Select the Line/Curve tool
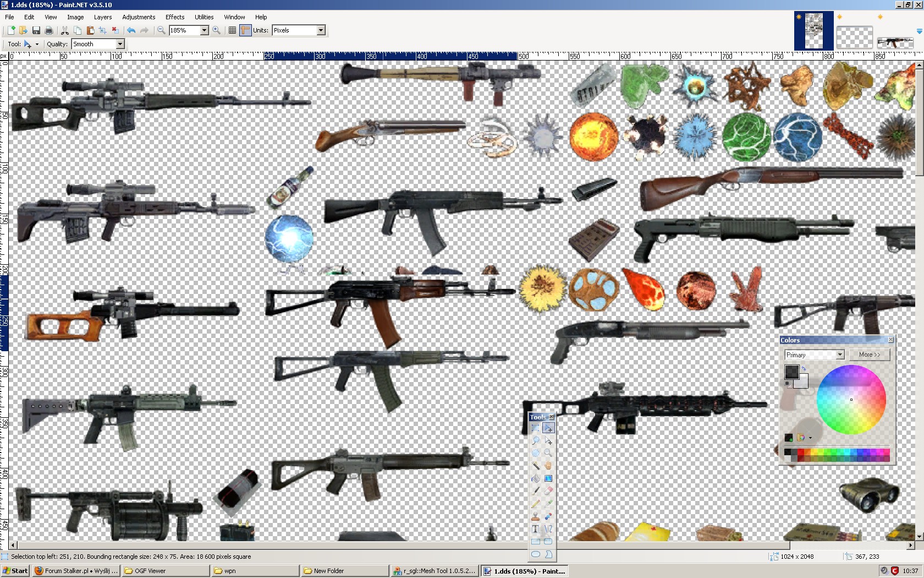Viewport: 924px width, 578px height. [548, 529]
